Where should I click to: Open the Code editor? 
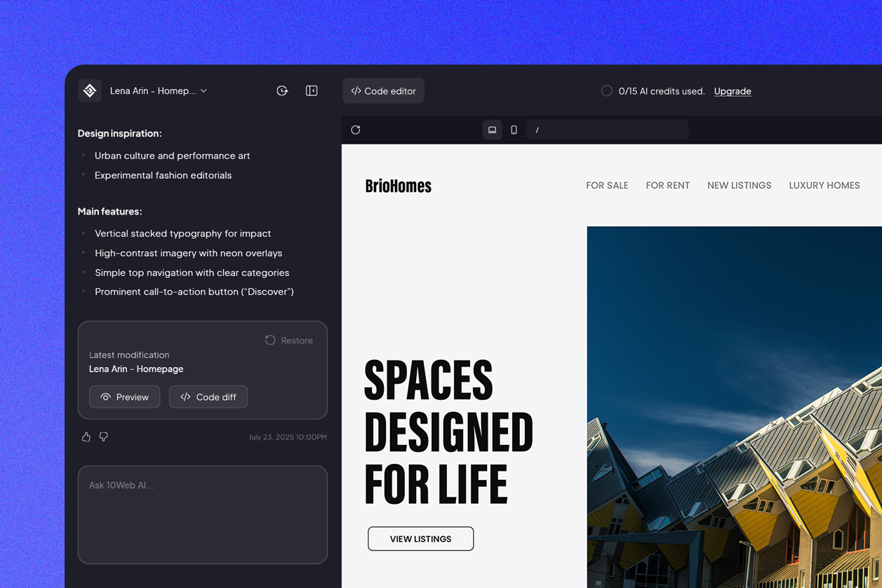[x=383, y=91]
